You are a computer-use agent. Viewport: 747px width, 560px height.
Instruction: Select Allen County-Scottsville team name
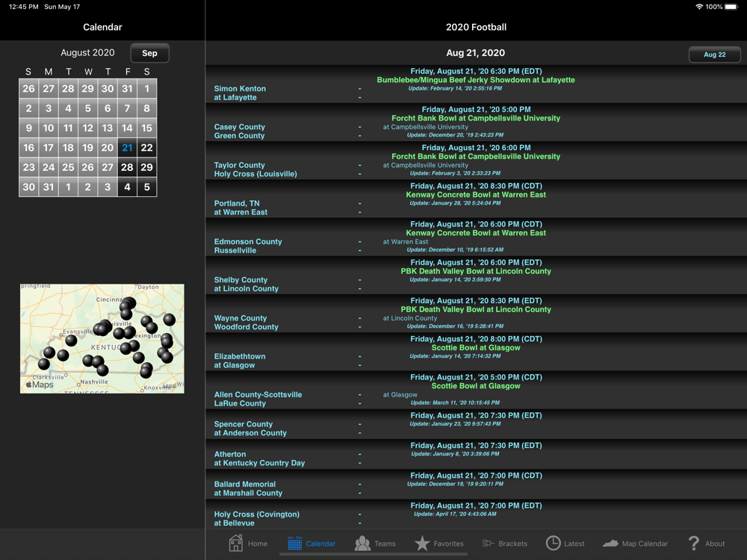258,395
